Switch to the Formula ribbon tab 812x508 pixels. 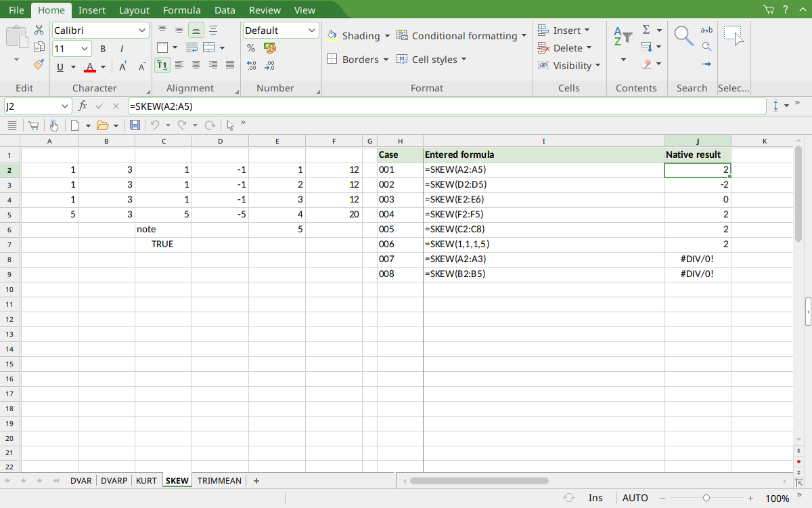tap(181, 10)
